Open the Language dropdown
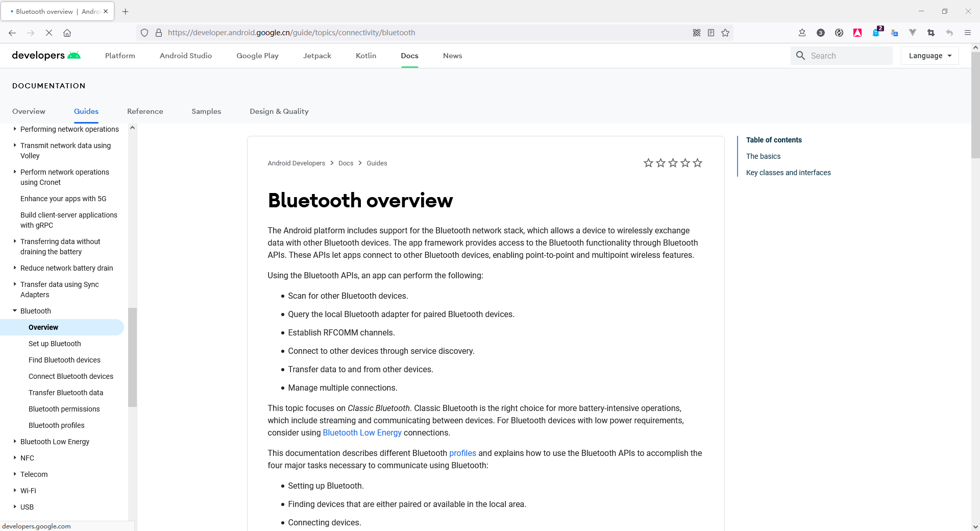Screen dimensions: 980x531 coord(929,56)
